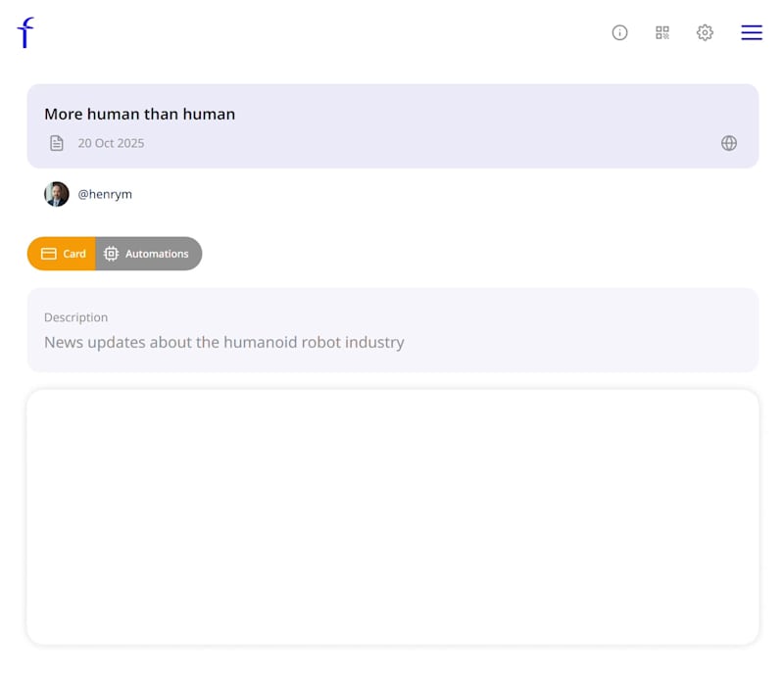Click the globe visibility icon

click(x=729, y=143)
